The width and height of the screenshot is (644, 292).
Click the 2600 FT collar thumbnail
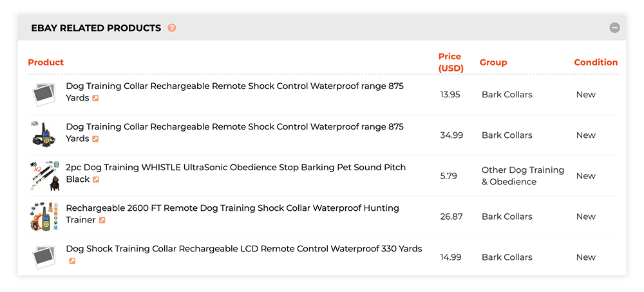[44, 217]
